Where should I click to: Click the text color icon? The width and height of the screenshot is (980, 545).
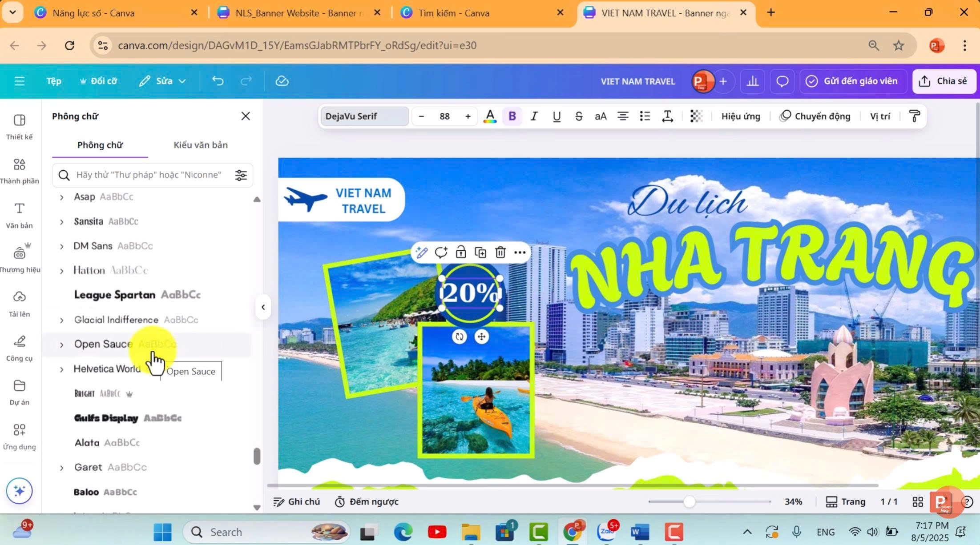490,116
